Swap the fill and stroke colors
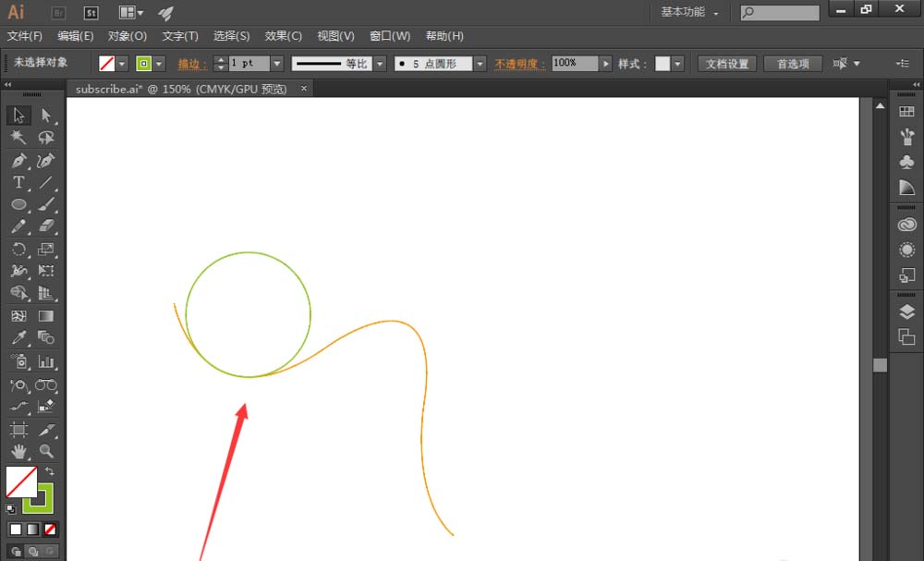This screenshot has width=924, height=561. point(51,470)
